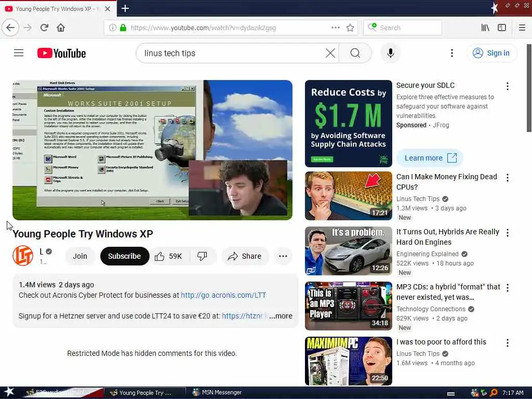Image resolution: width=532 pixels, height=399 pixels.
Task: Open a new tab with the plus icon
Action: click(x=125, y=8)
